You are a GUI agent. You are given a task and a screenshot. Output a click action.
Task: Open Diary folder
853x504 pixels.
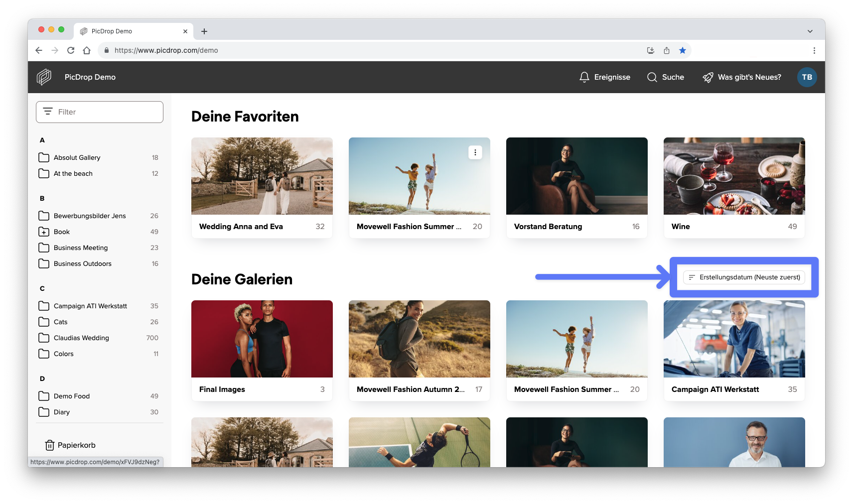[x=99, y=412]
